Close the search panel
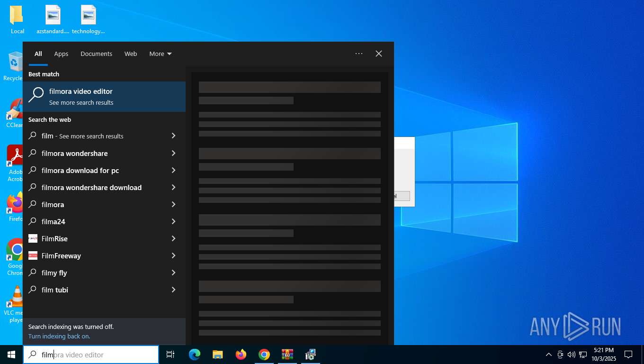644x364 pixels. tap(379, 54)
